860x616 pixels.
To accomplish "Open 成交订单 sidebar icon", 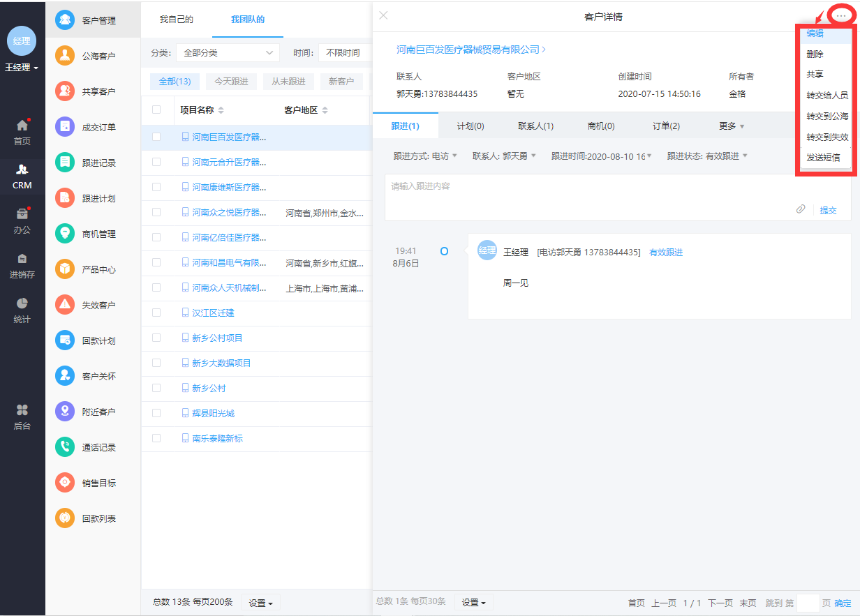I will click(65, 127).
